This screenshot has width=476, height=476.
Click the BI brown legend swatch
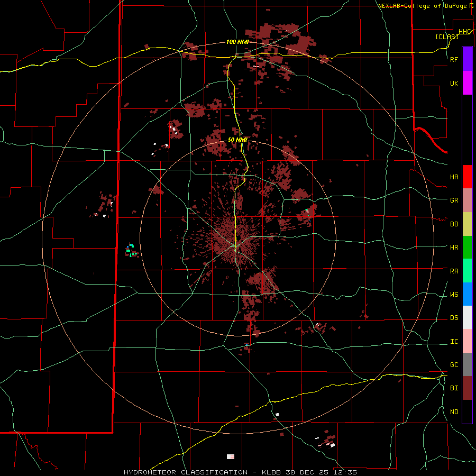pyautogui.click(x=467, y=388)
